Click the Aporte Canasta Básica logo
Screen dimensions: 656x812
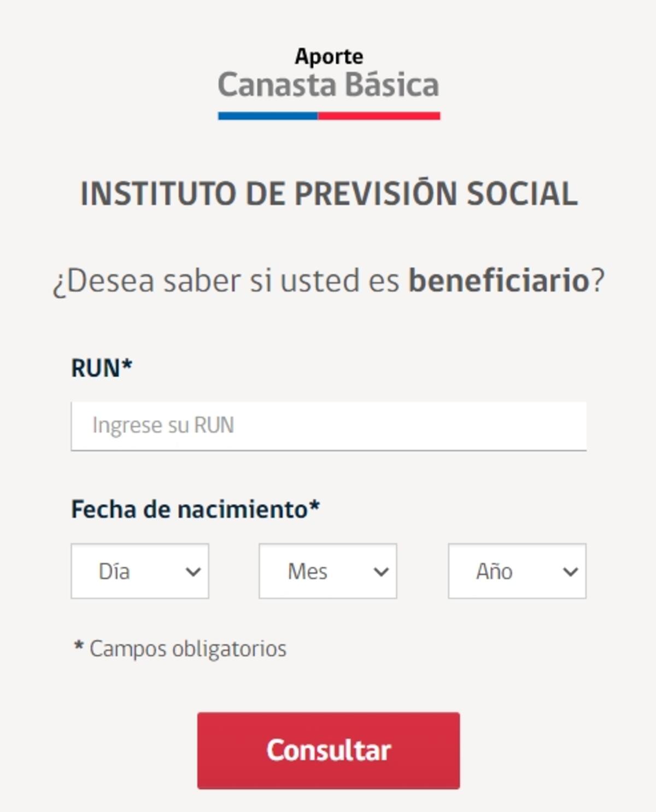point(329,82)
